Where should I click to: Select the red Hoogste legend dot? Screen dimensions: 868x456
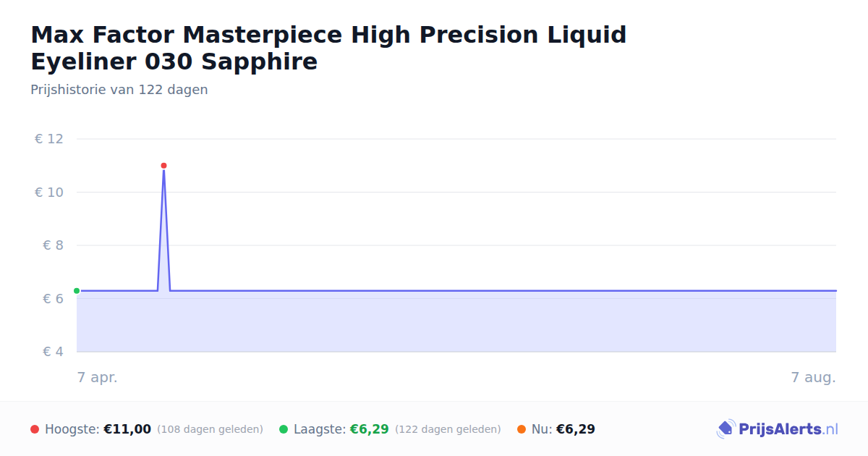click(x=35, y=429)
